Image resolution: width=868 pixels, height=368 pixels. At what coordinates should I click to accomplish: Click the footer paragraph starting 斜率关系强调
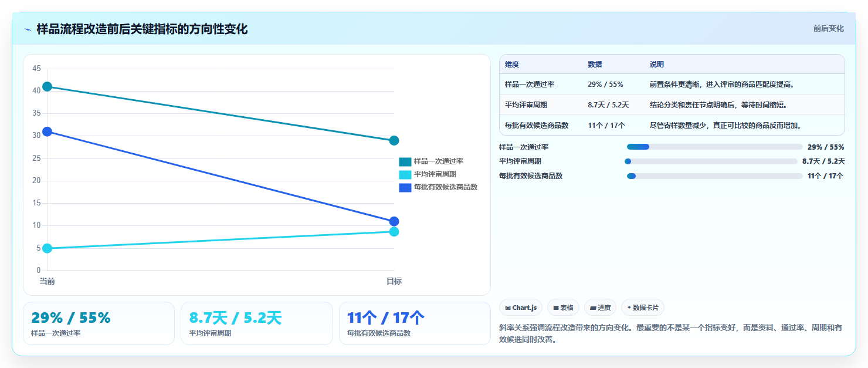pyautogui.click(x=672, y=333)
